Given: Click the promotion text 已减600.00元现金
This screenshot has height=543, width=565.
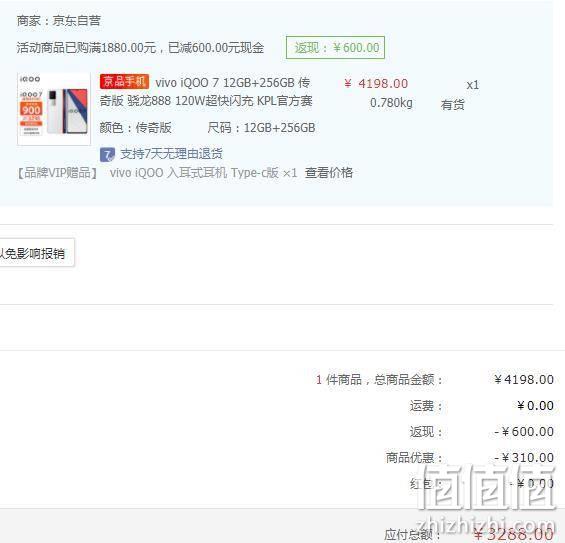Looking at the screenshot, I should pos(216,48).
